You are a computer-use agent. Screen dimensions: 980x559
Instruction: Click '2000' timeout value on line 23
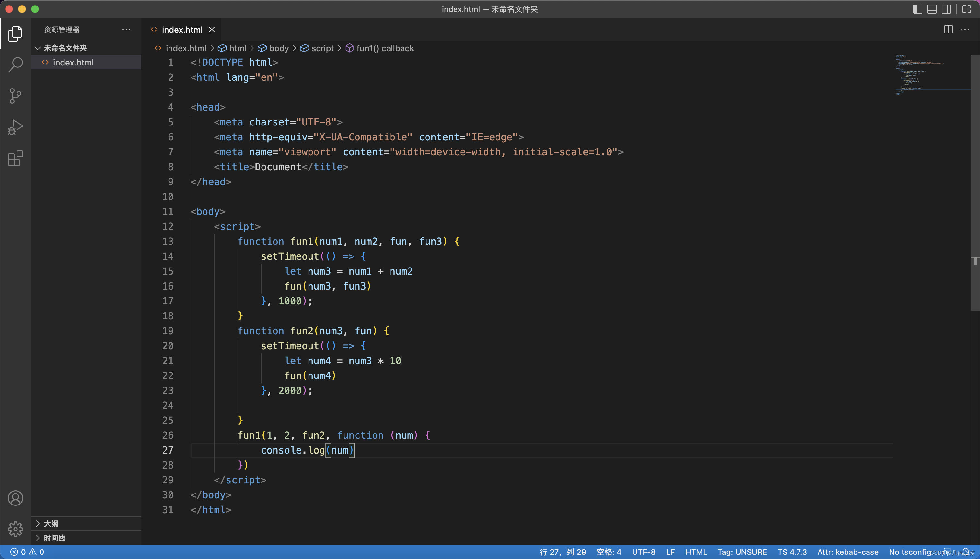[290, 390]
